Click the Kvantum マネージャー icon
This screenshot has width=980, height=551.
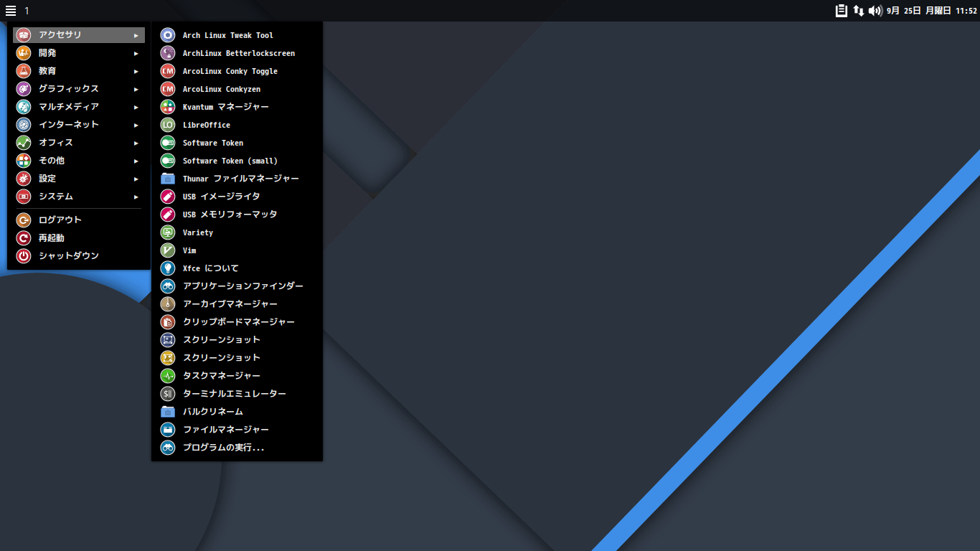[167, 107]
